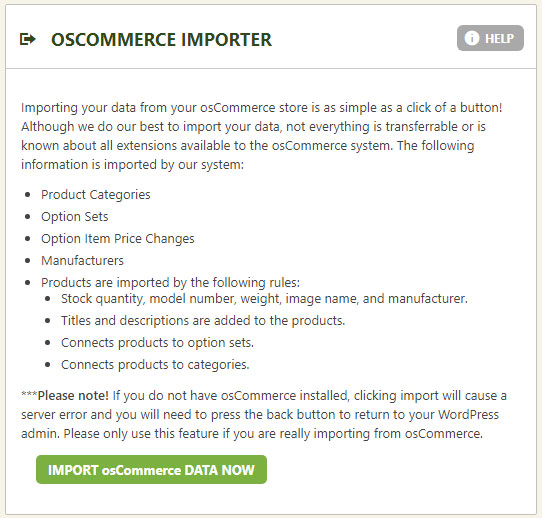Screen dimensions: 542x518
Task: Select the Option Sets list item
Action: point(75,217)
